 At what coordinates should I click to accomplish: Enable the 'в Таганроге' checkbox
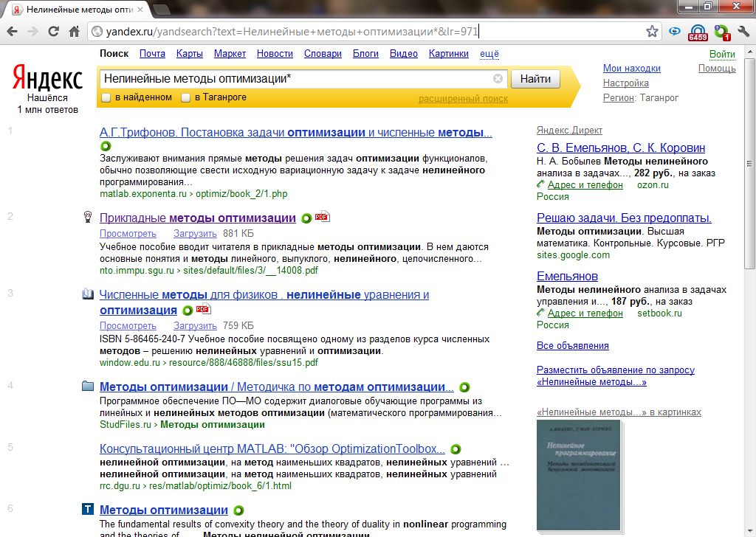185,98
